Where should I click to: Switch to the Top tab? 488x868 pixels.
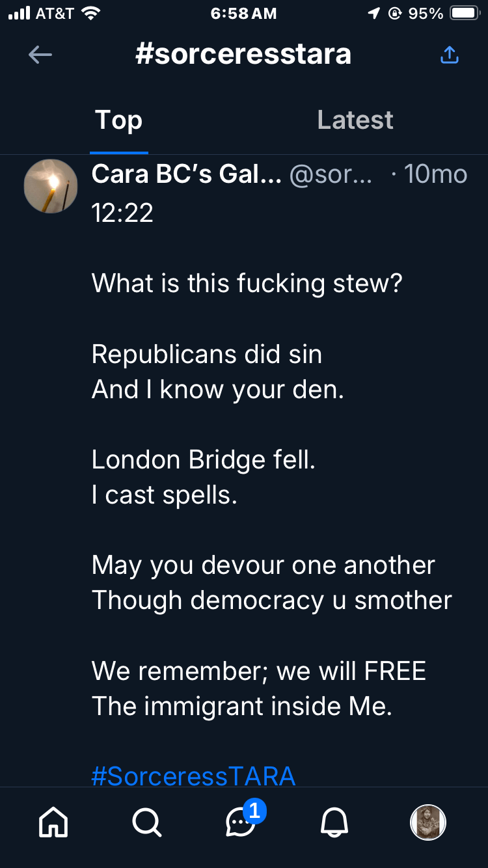click(118, 120)
